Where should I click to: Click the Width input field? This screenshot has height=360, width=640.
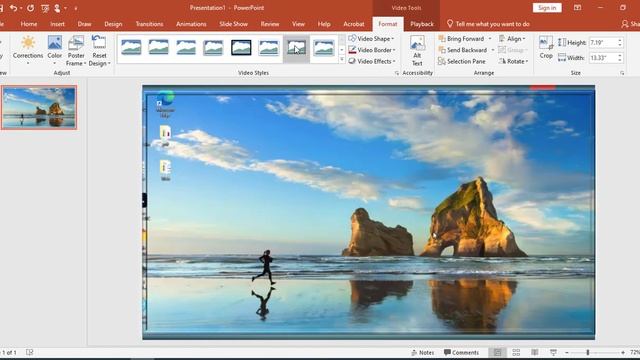pos(603,58)
